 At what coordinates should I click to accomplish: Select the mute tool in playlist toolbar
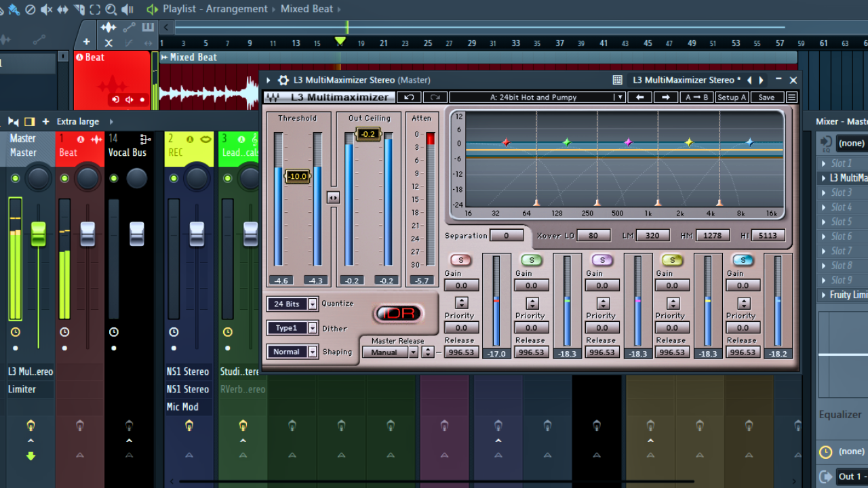pos(46,9)
